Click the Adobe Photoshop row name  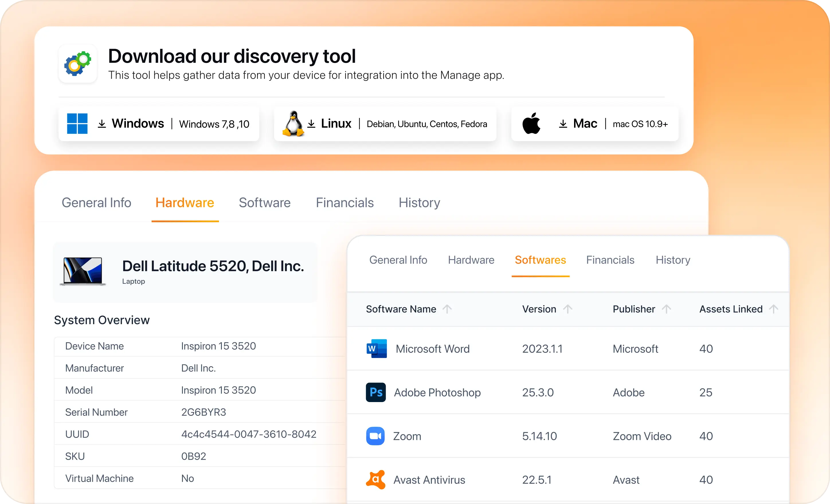click(437, 393)
